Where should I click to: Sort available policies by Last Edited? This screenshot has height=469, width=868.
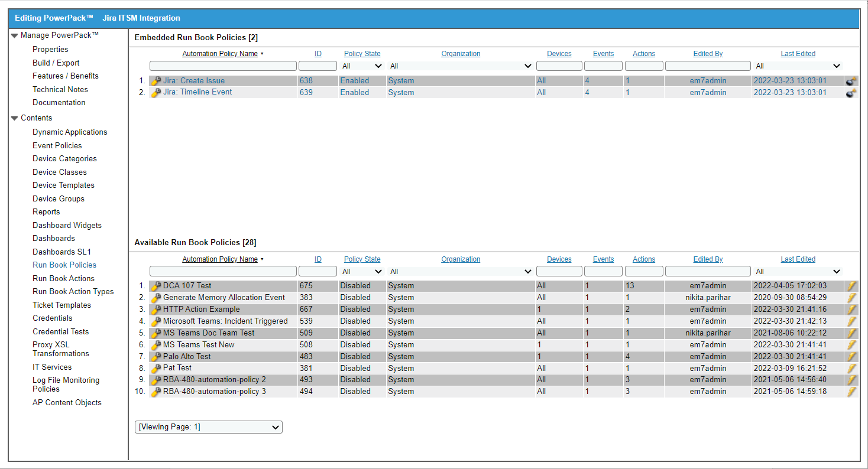coord(798,259)
